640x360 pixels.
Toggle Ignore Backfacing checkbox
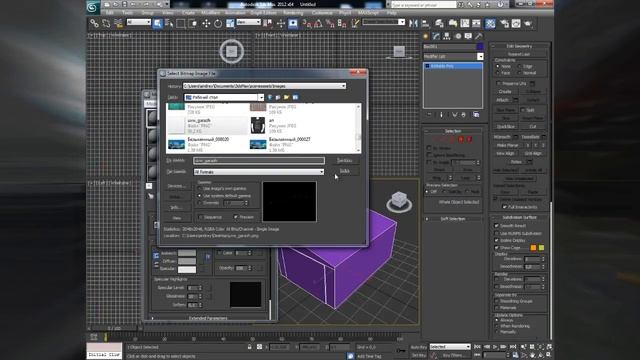[429, 155]
